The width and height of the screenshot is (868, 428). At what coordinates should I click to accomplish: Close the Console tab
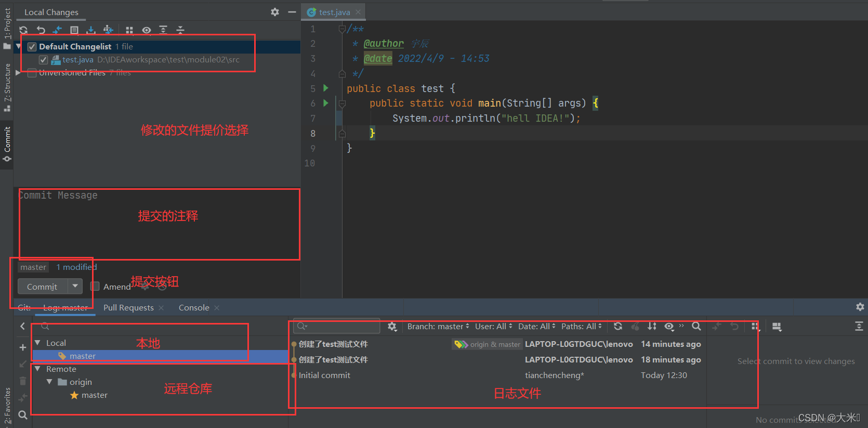(x=217, y=308)
